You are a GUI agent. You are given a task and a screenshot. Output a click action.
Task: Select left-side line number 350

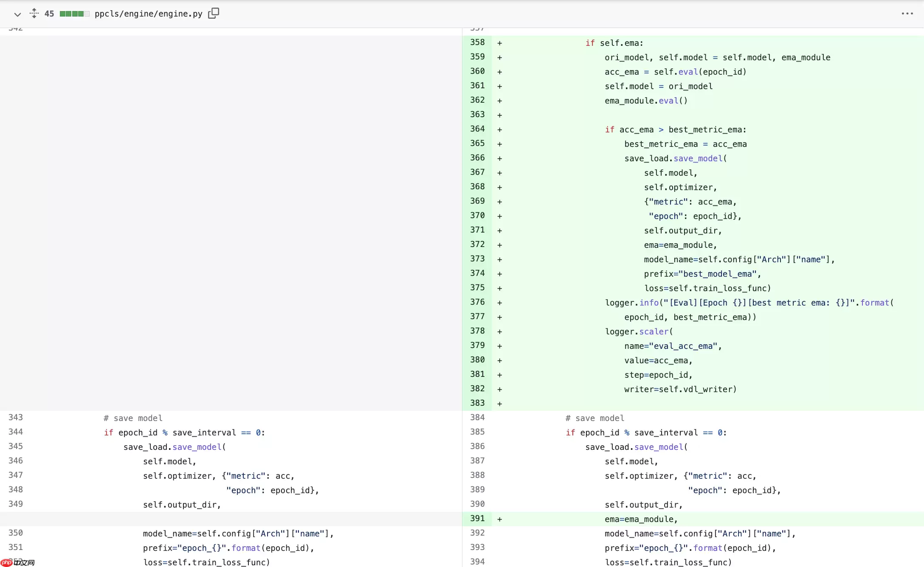16,533
